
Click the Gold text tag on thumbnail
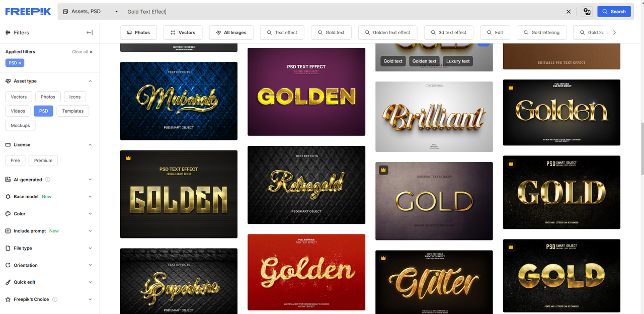click(x=393, y=61)
